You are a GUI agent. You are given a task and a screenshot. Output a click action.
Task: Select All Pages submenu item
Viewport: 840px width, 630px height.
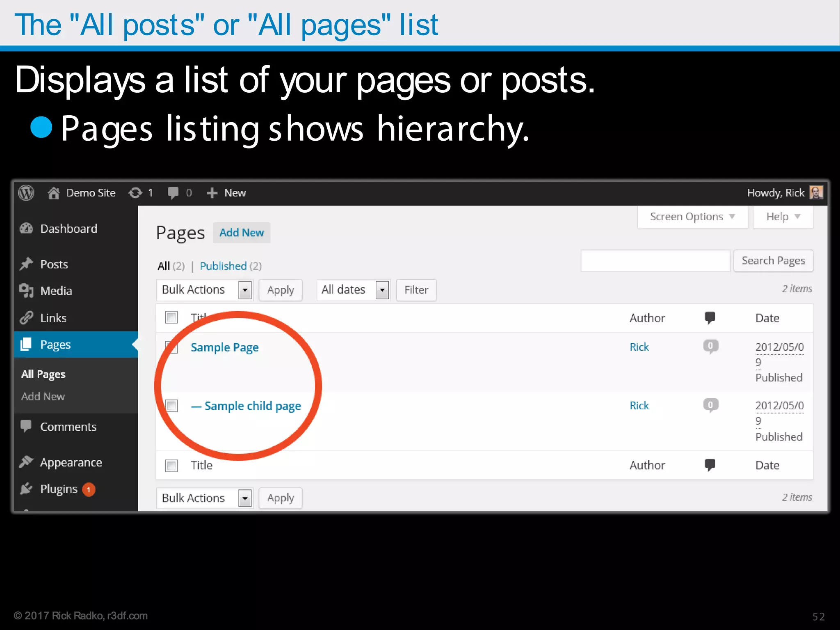43,374
